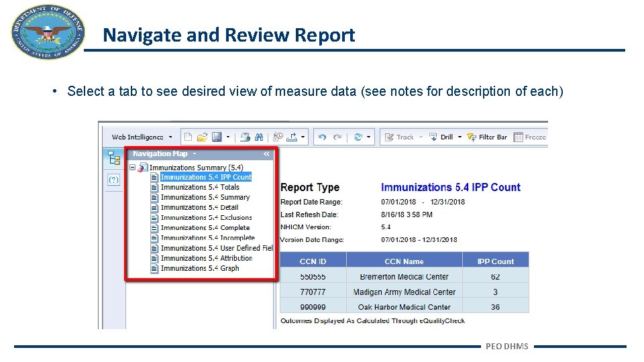Expand the Save options arrow

point(228,137)
